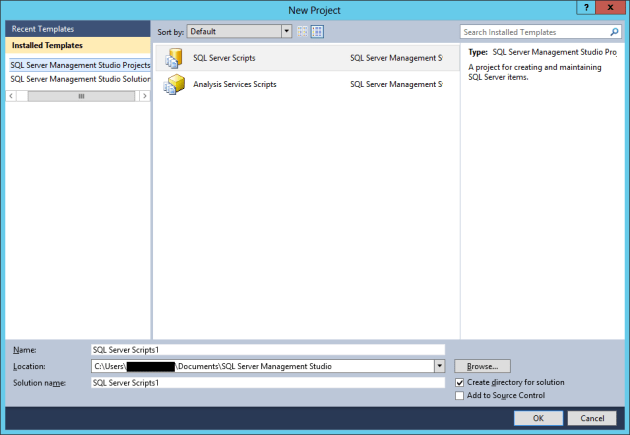This screenshot has width=630, height=435.
Task: Click the project Name text field
Action: 266,350
